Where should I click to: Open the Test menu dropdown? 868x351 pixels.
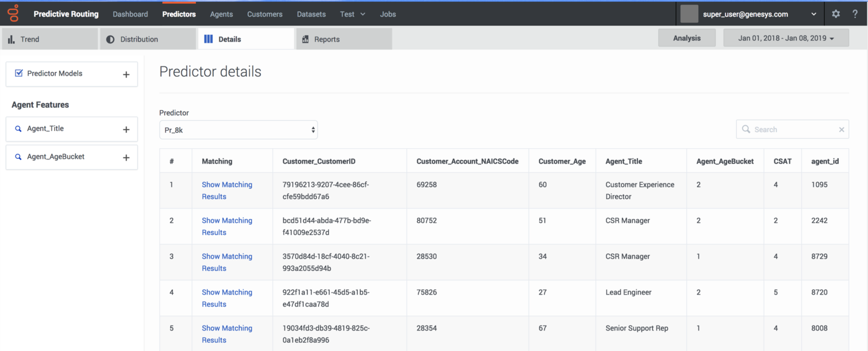point(352,14)
